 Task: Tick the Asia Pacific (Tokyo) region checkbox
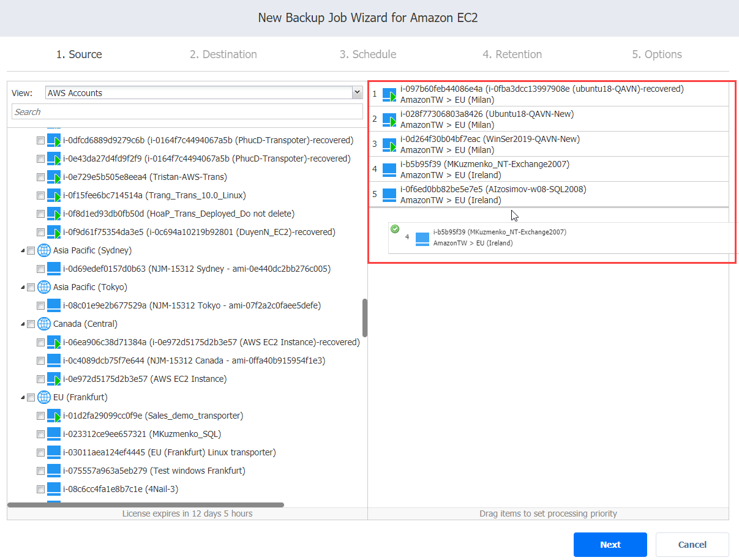tap(31, 288)
